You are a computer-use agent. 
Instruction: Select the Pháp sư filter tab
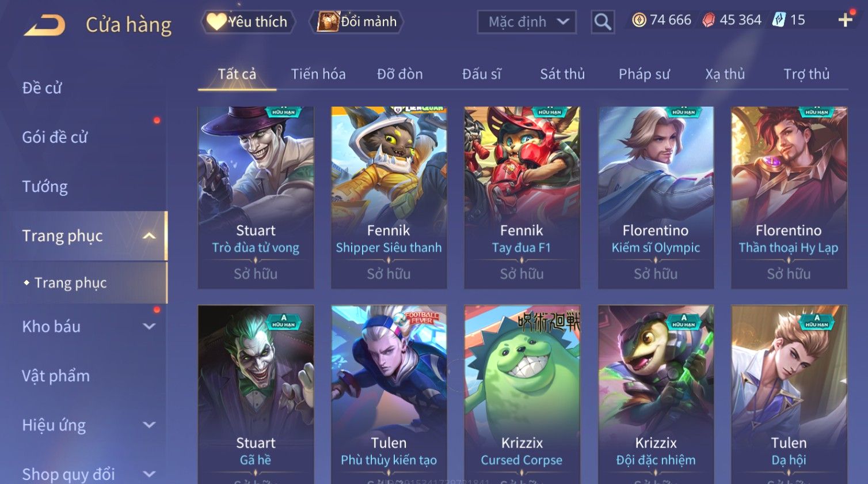(x=644, y=74)
